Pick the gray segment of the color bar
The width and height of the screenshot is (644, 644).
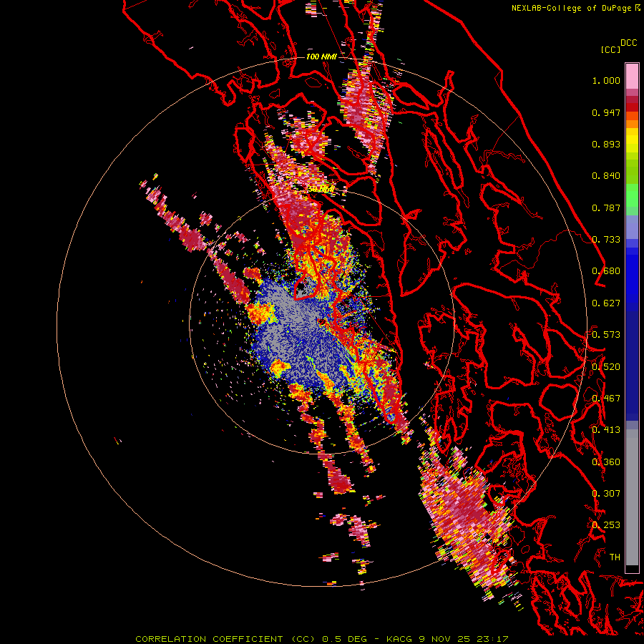[x=632, y=497]
